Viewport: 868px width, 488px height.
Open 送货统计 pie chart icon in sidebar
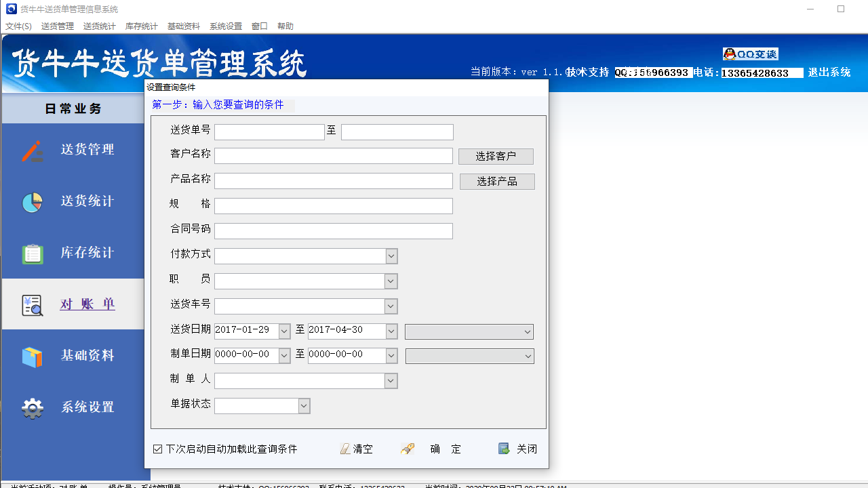click(32, 201)
